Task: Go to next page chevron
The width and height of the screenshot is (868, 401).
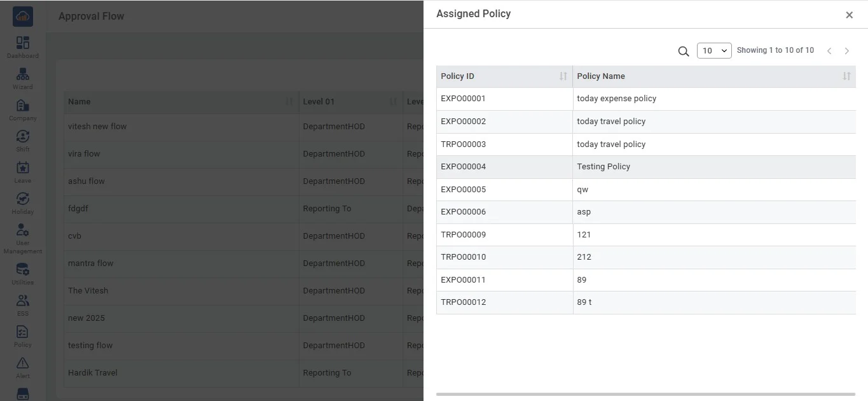Action: point(847,51)
